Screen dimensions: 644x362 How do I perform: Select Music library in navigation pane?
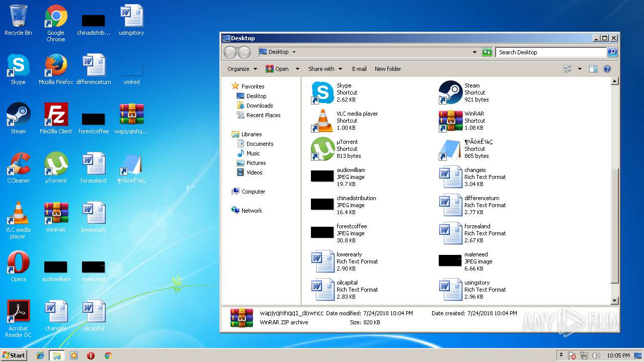click(248, 153)
